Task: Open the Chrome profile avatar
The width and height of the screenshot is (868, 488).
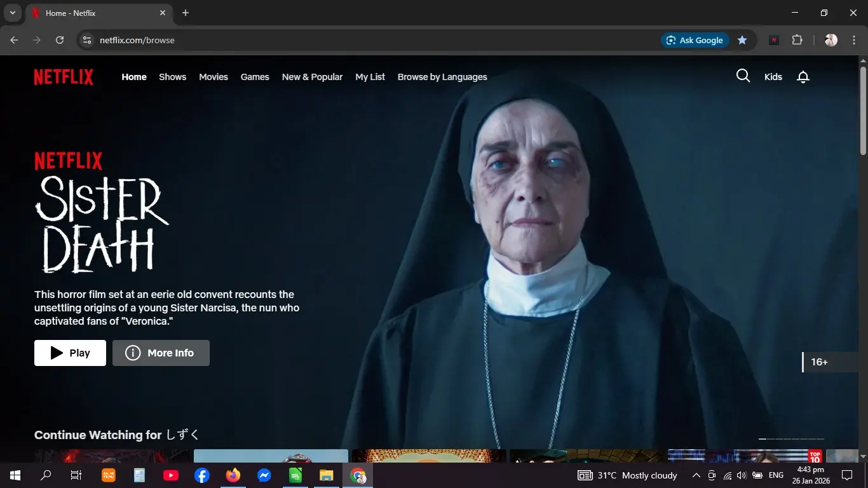Action: 831,40
